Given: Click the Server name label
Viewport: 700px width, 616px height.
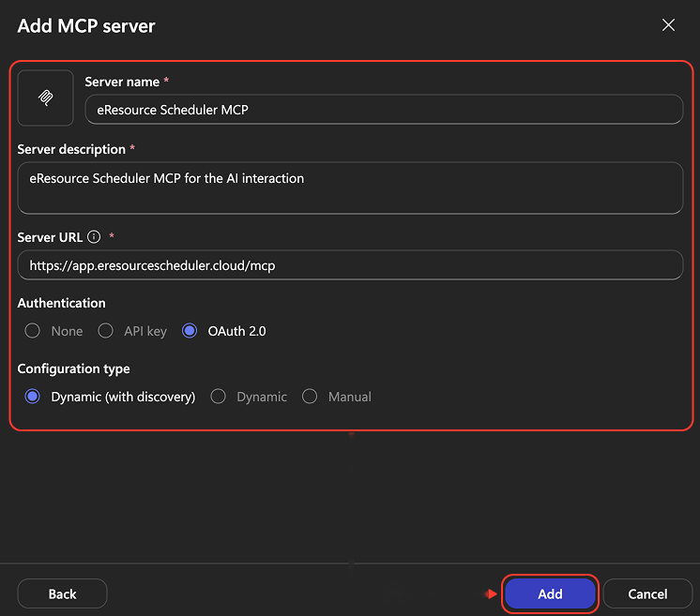Looking at the screenshot, I should pyautogui.click(x=122, y=83).
